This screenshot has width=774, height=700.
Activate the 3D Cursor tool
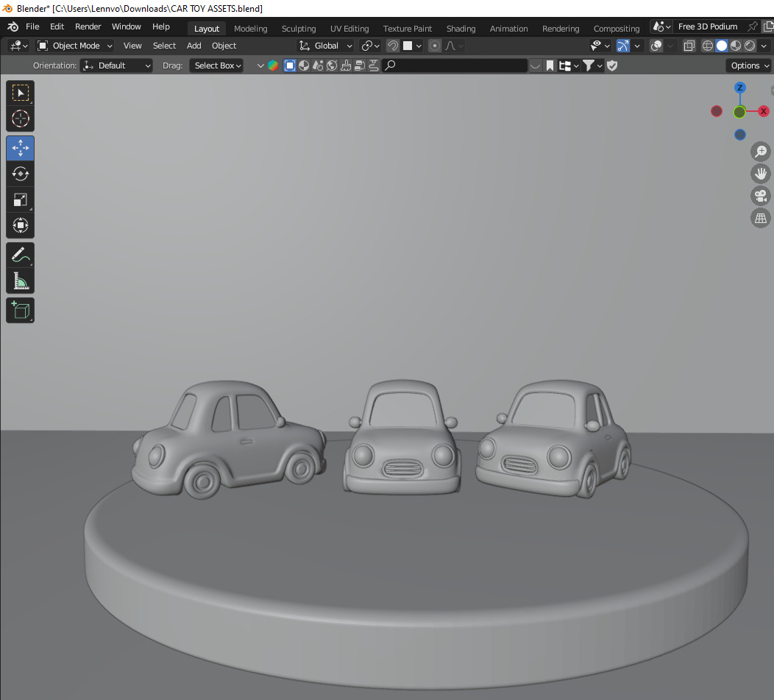click(21, 119)
